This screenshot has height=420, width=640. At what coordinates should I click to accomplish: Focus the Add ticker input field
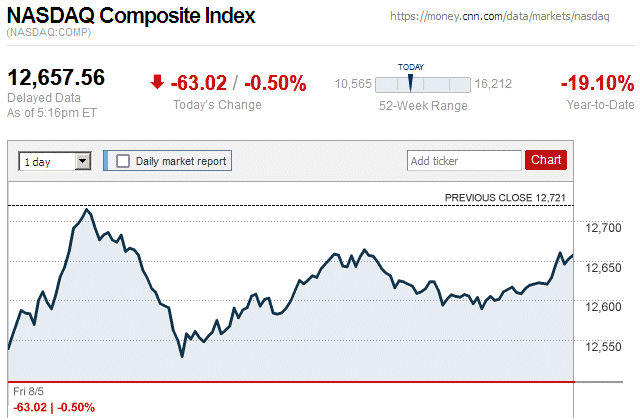(x=462, y=160)
